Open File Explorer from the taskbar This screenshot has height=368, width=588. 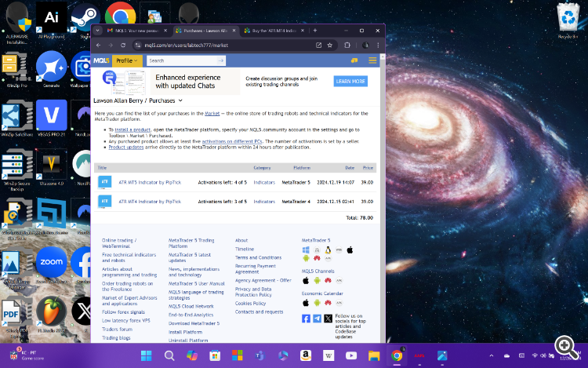click(374, 355)
